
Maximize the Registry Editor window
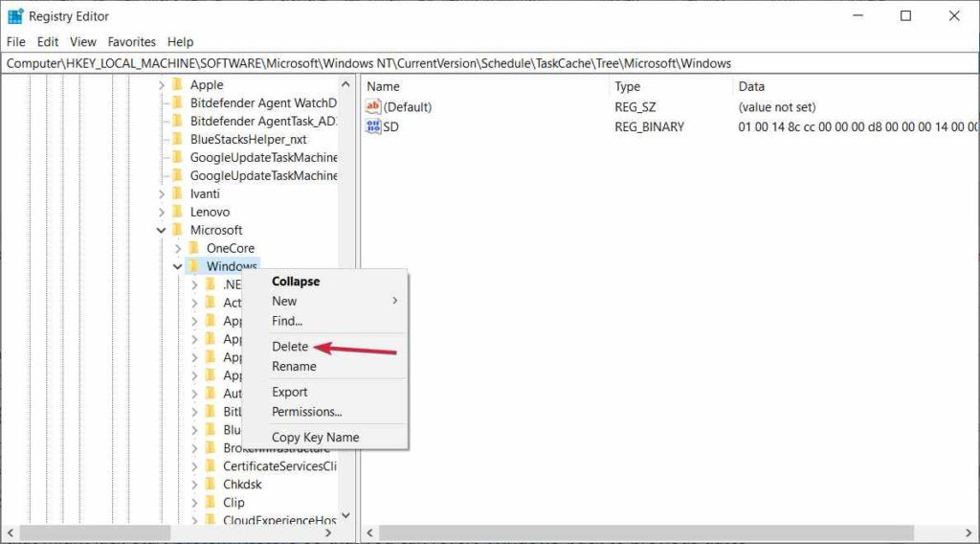(x=905, y=16)
